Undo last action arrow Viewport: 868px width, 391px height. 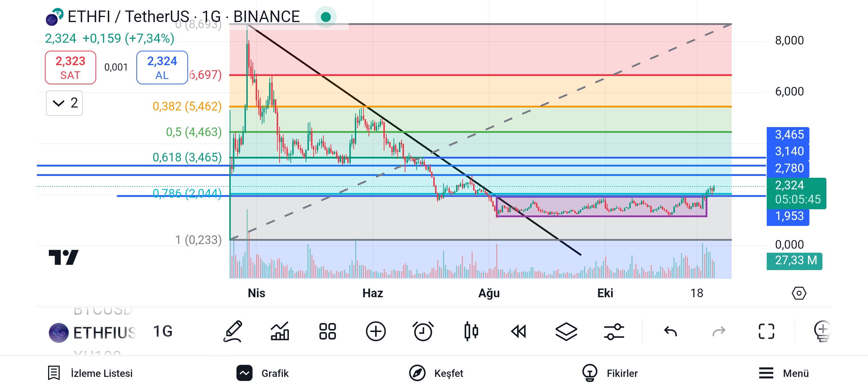point(670,331)
